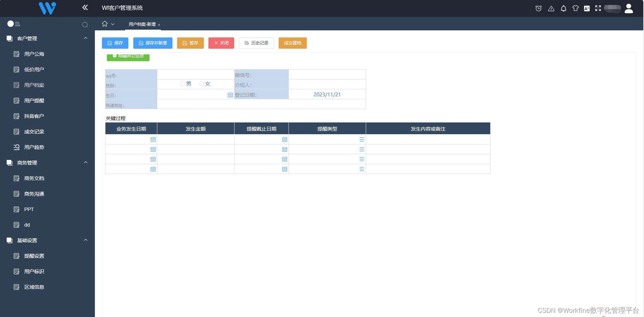Expand home tab dropdown chevron
This screenshot has height=317, width=644.
point(113,24)
